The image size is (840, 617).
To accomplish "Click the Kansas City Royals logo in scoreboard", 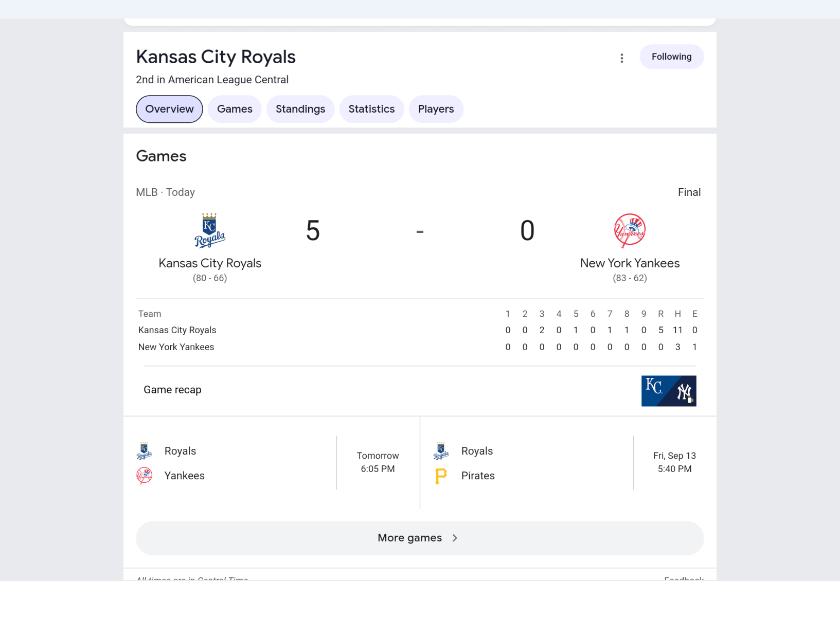I will (210, 230).
